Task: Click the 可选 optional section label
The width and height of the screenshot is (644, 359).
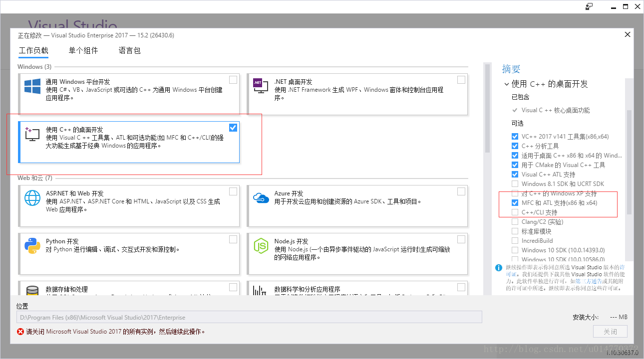Action: (518, 123)
